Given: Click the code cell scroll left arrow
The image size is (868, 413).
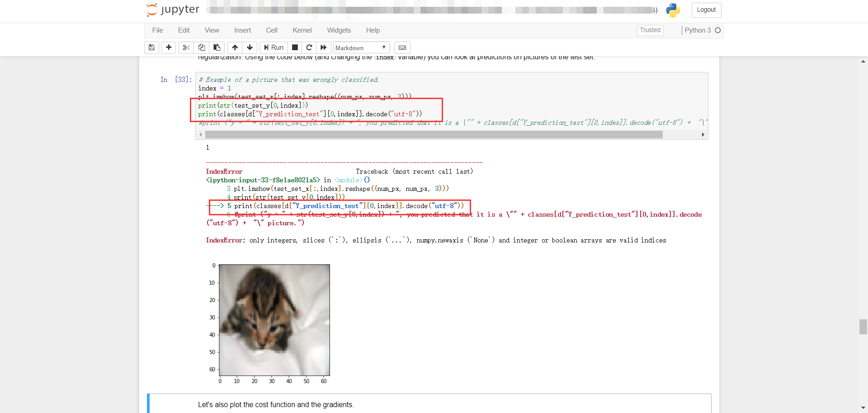Looking at the screenshot, I should [201, 135].
